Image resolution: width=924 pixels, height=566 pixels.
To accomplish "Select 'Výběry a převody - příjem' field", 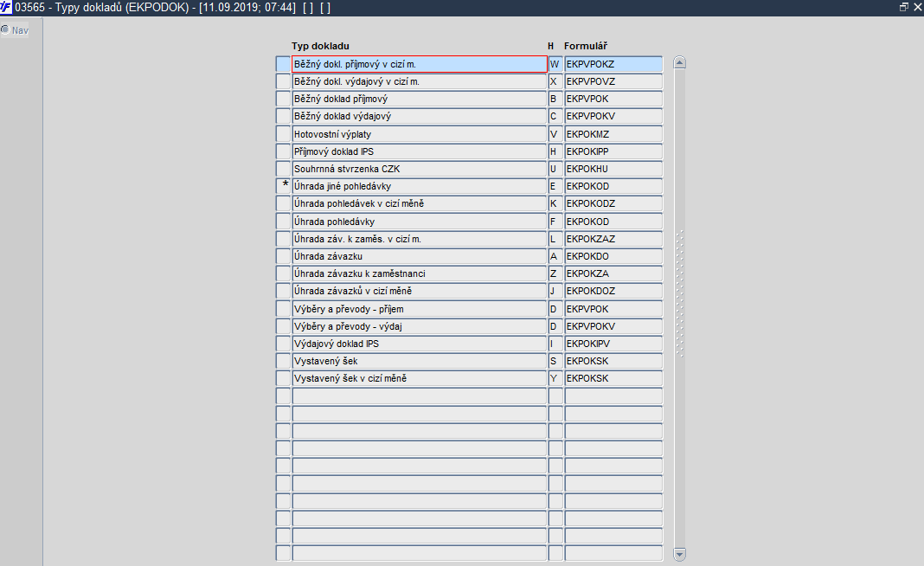I will (420, 308).
